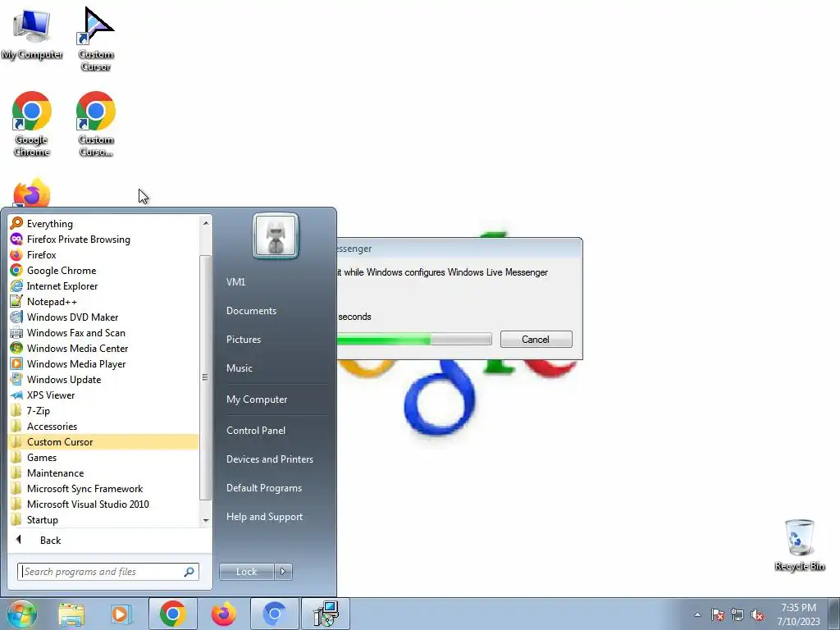Click the muted volume tray icon

coord(757,614)
